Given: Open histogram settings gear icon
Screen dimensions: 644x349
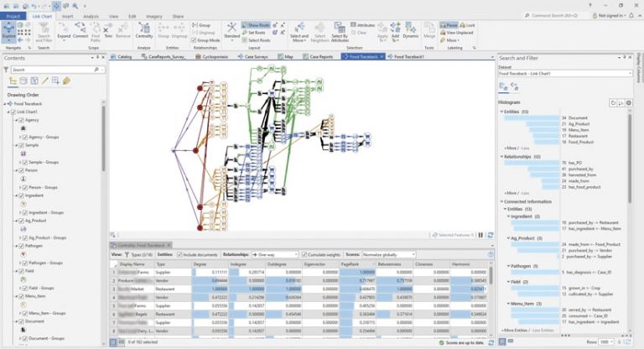Looking at the screenshot, I should point(628,102).
